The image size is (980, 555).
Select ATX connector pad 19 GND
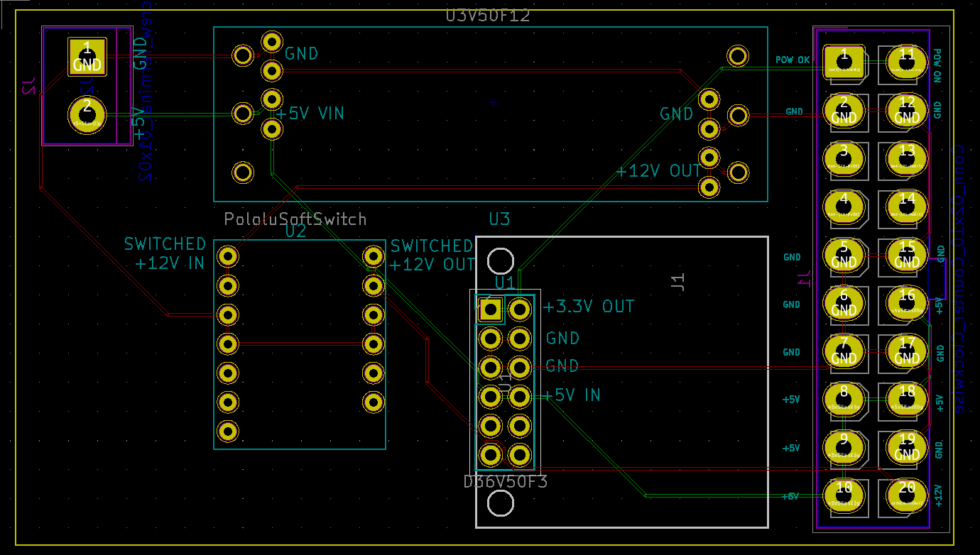907,446
